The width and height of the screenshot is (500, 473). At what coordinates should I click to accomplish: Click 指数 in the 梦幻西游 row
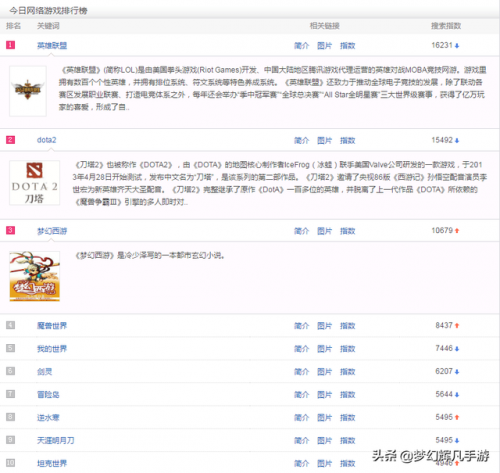tap(348, 231)
